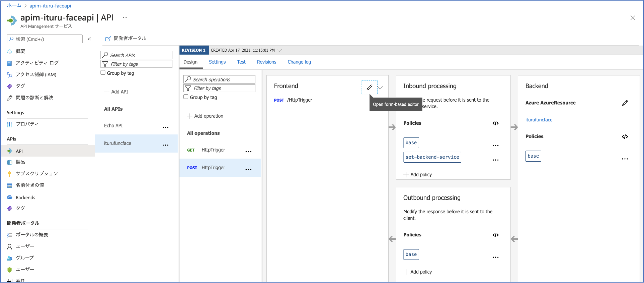This screenshot has height=283, width=644.
Task: Open more options for Backend base policy
Action: coord(625,159)
